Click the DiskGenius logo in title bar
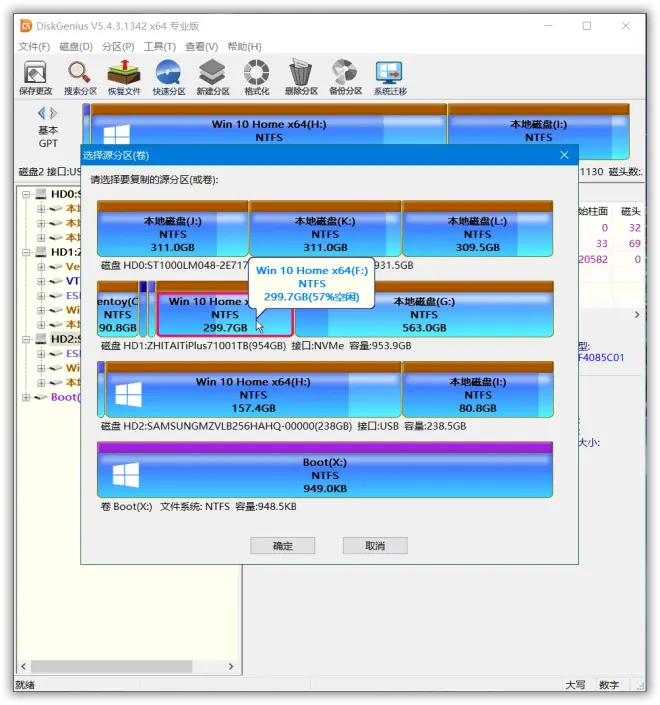This screenshot has height=705, width=660. tap(26, 26)
